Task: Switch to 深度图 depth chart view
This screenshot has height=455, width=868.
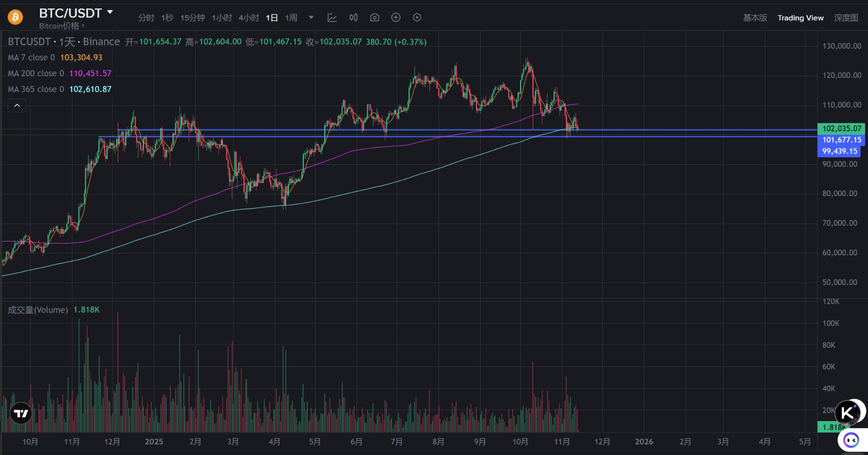Action: pos(846,18)
